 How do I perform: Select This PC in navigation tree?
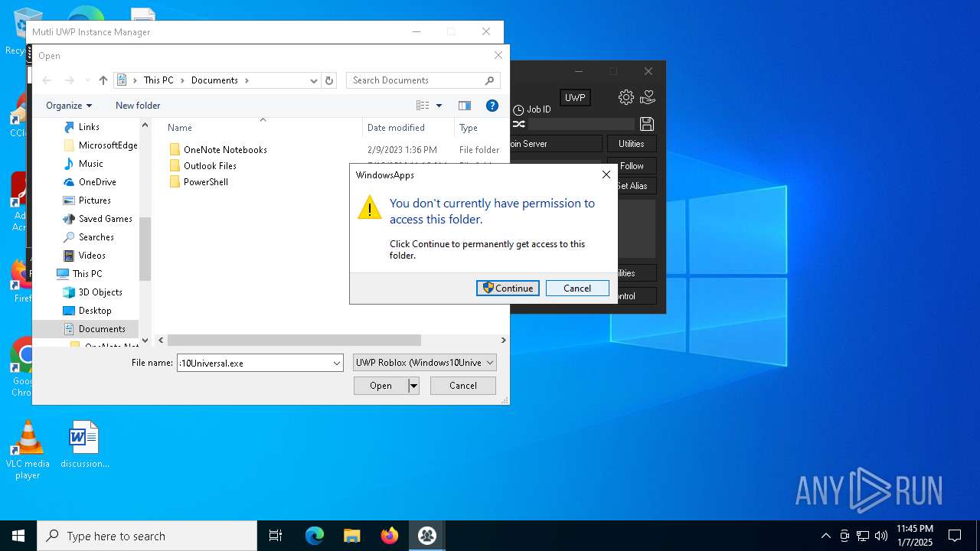(x=87, y=274)
